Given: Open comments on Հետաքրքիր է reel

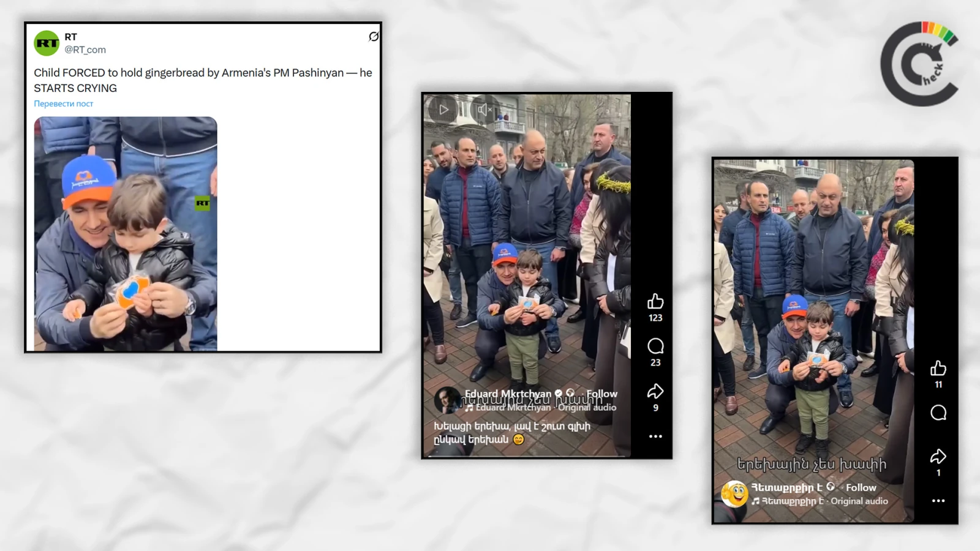Looking at the screenshot, I should 938,413.
